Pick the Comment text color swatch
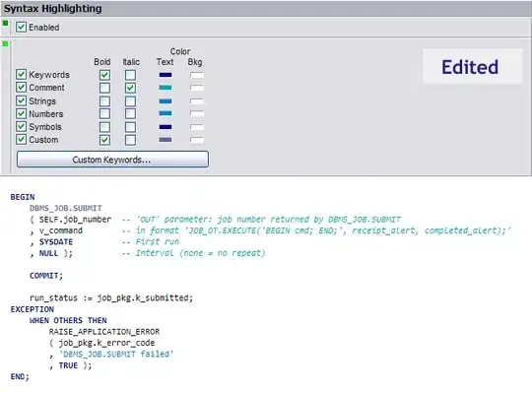This screenshot has width=532, height=393. 166,88
